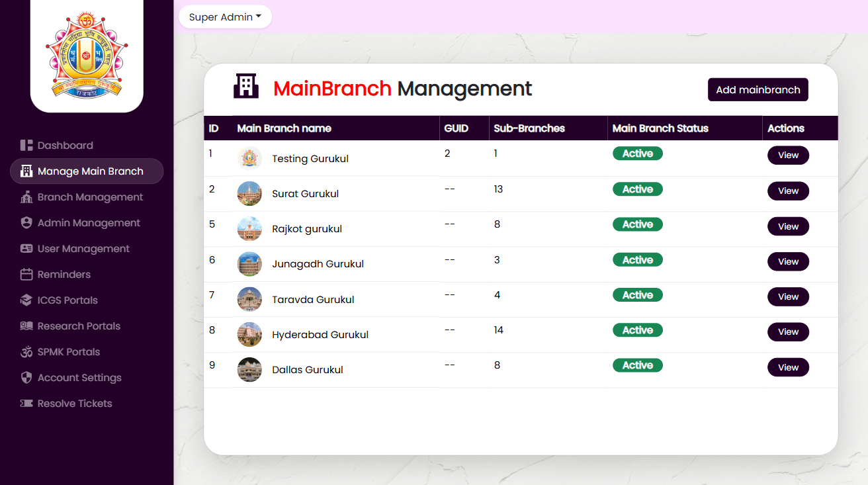Click View for Hyderabad Gurukul
Viewport: 868px width, 485px height.
(x=788, y=332)
